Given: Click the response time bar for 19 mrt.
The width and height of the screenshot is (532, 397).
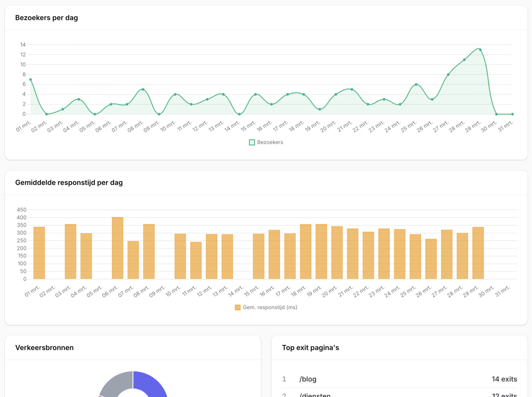Looking at the screenshot, I should (321, 251).
